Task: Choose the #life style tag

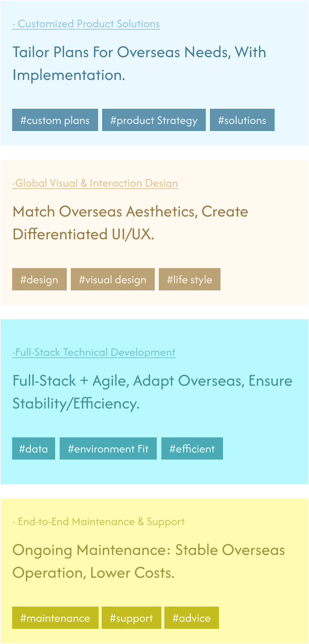Action: coord(190,280)
